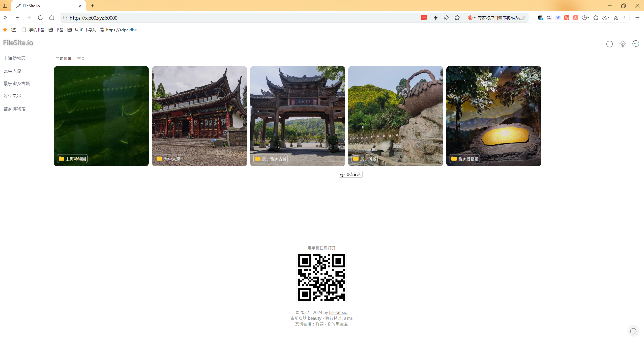The height and width of the screenshot is (349, 644).
Task: Open the history clock dropdown
Action: (586, 18)
